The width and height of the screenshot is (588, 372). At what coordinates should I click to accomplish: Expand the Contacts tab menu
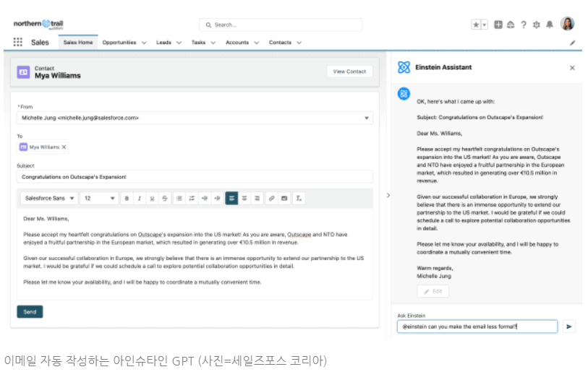[x=299, y=43]
